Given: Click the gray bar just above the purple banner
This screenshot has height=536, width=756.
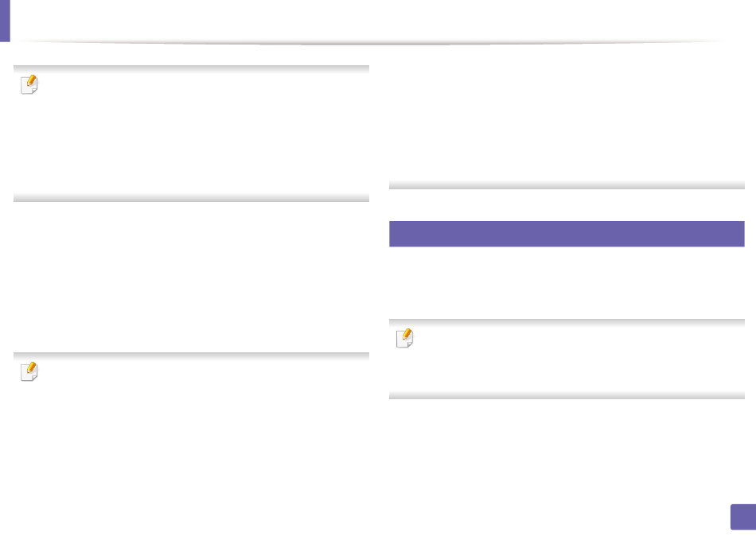Looking at the screenshot, I should 567,185.
